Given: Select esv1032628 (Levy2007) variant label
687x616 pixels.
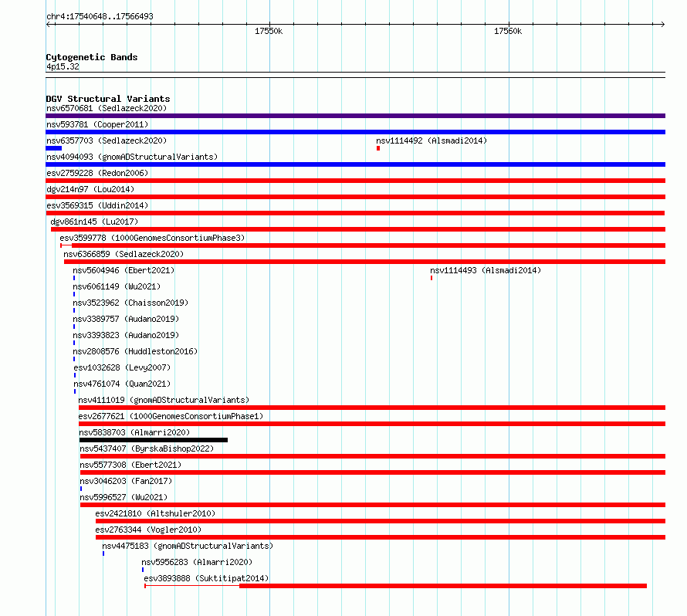Looking at the screenshot, I should (x=122, y=367).
